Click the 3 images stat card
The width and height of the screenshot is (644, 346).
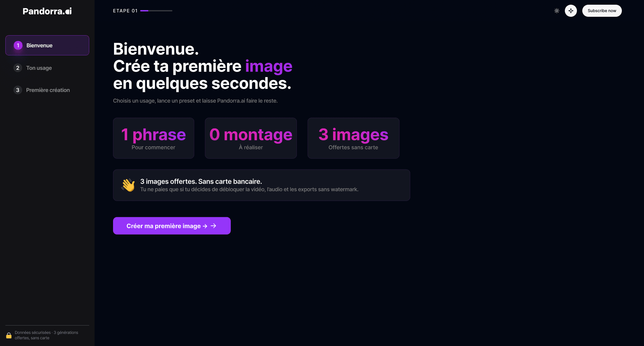[354, 138]
